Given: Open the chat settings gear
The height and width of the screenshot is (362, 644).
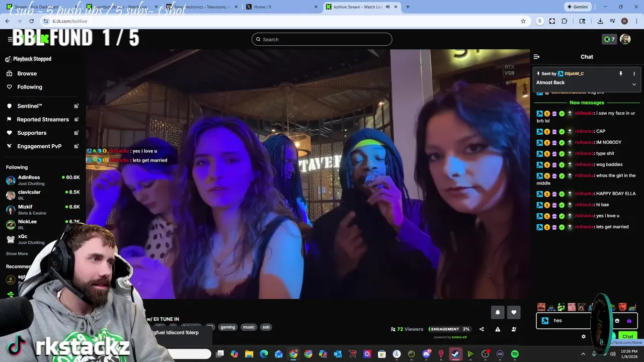Looking at the screenshot, I should [584, 336].
